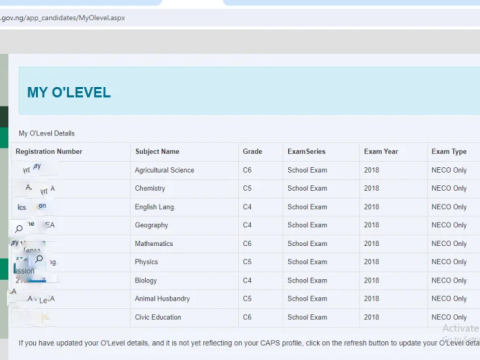Click the C6 grade for Mathematics
This screenshot has width=480, height=360.
click(247, 244)
